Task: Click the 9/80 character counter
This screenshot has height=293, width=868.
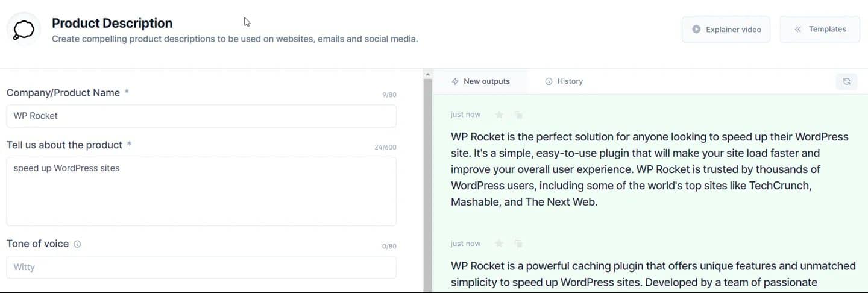Action: point(389,95)
